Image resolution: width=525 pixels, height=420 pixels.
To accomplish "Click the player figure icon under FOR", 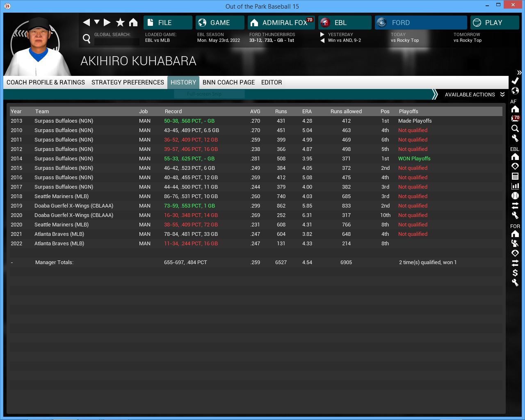I will coord(515,243).
